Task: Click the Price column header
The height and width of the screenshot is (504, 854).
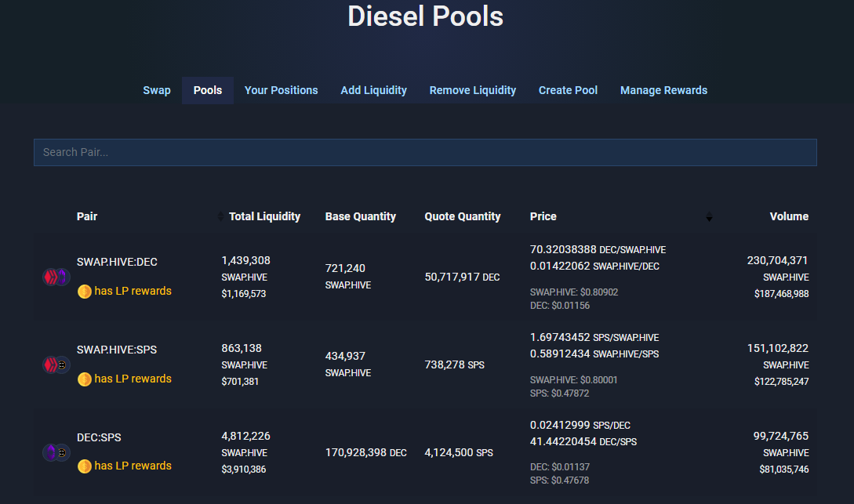Action: click(543, 216)
